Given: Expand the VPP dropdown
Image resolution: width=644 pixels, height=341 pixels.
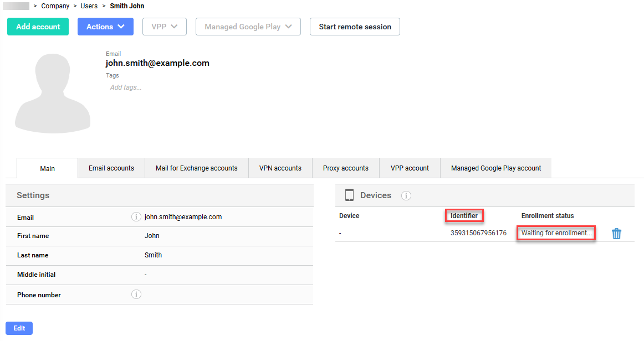Looking at the screenshot, I should [x=164, y=27].
